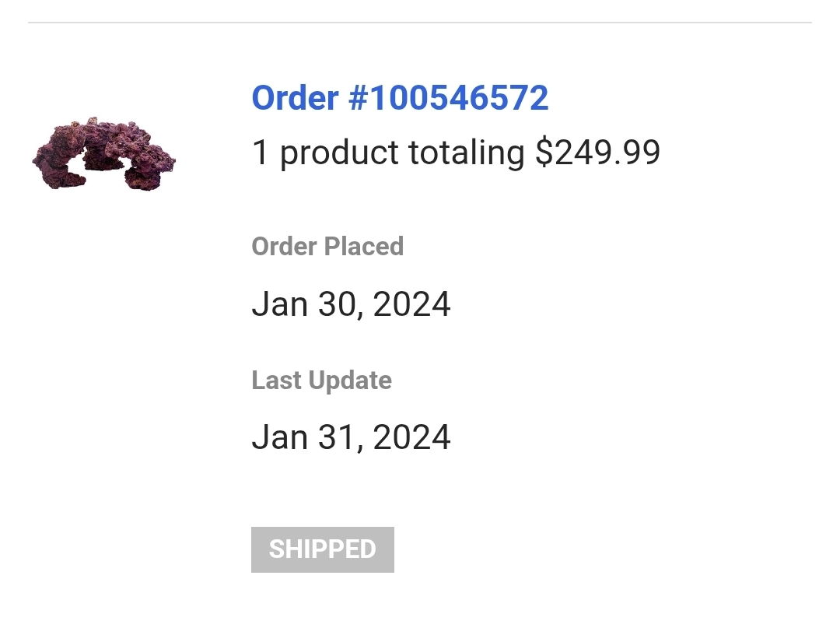Screen dimensions: 840x628
Task: View details of order number 100546572
Action: click(400, 98)
